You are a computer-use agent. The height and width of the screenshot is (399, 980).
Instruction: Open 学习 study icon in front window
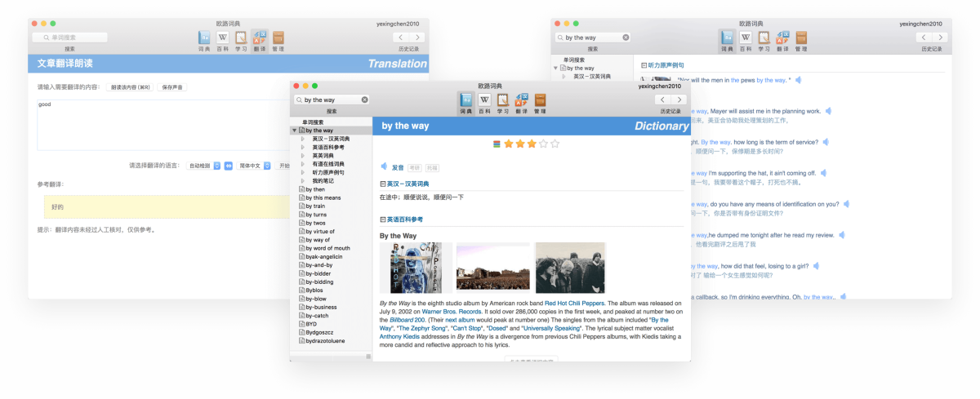502,100
